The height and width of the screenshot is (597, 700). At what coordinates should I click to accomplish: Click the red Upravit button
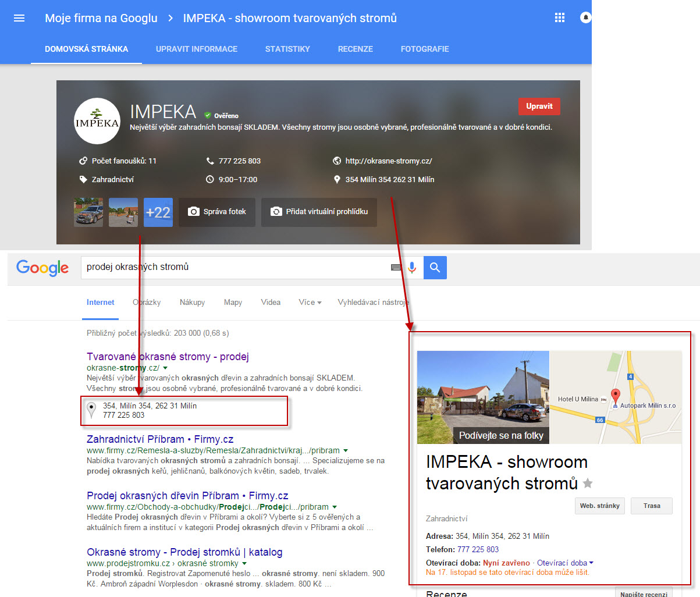(x=539, y=106)
